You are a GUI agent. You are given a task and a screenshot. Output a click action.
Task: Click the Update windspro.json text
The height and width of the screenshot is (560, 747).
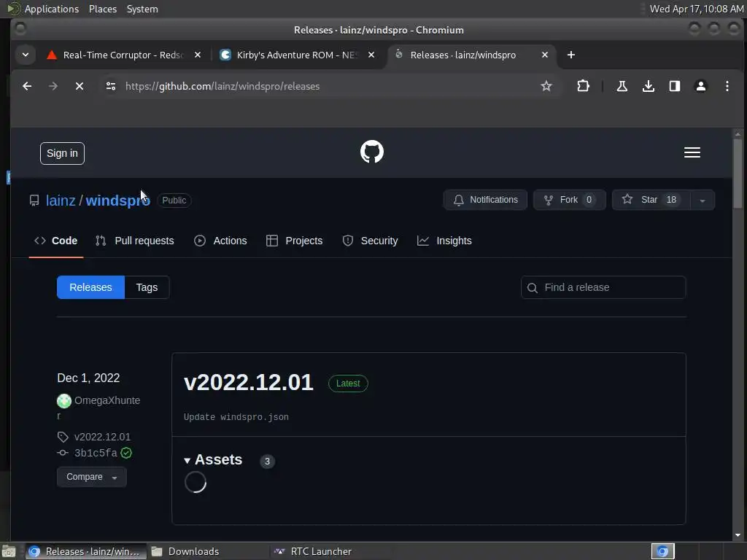(x=236, y=417)
